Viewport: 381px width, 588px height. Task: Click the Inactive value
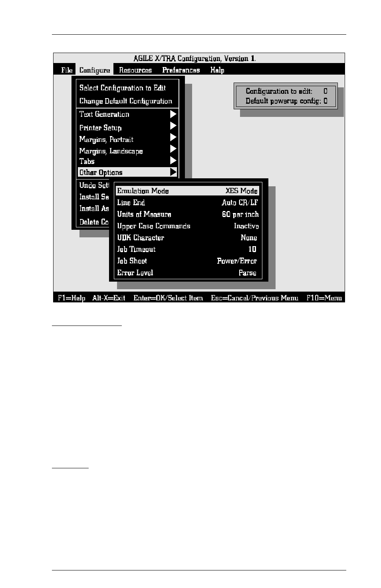[x=246, y=226]
